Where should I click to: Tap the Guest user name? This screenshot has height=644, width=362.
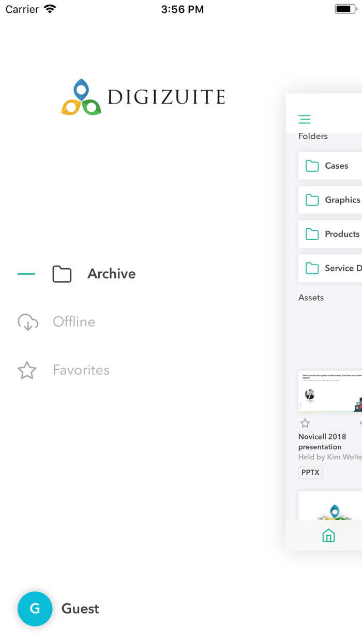[80, 609]
